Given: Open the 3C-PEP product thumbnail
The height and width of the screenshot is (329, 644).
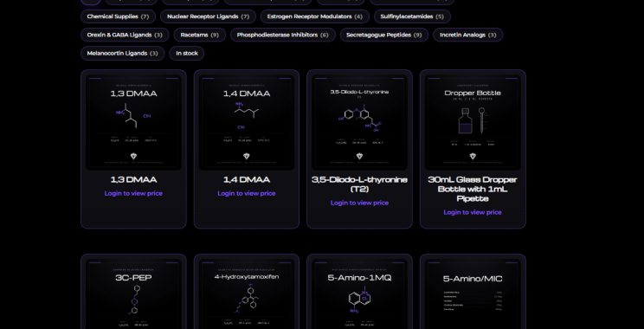Looking at the screenshot, I should [x=133, y=294].
